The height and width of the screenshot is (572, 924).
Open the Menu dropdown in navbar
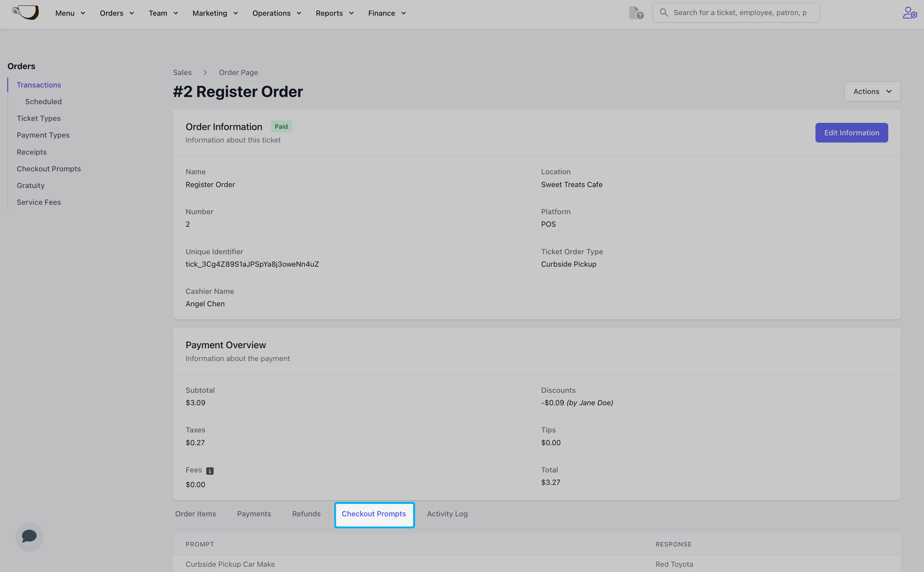(x=70, y=13)
